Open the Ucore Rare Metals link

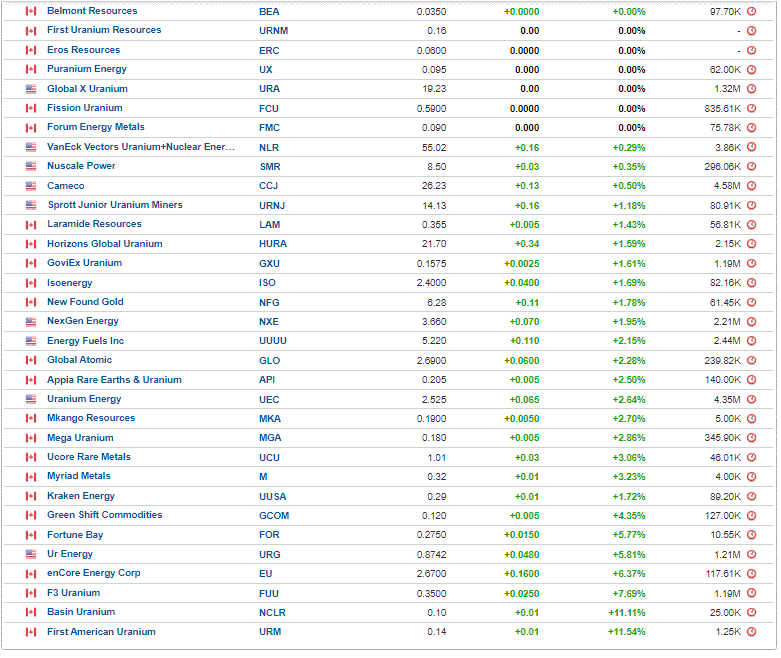click(89, 457)
